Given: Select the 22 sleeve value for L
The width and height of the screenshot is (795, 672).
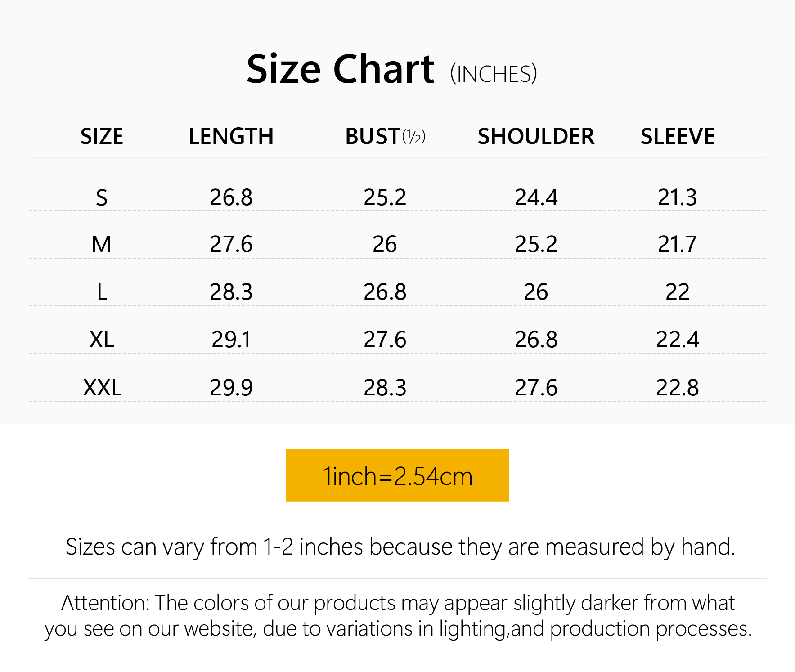Looking at the screenshot, I should tap(677, 292).
